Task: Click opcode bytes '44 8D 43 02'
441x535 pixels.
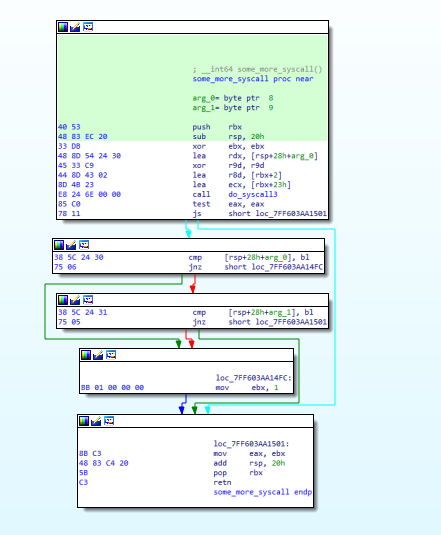Action: click(x=83, y=175)
